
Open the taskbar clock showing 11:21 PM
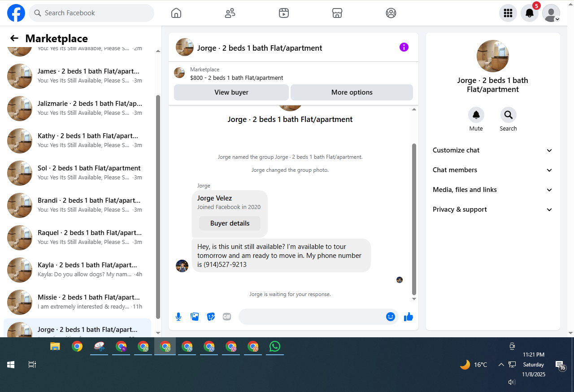(534, 365)
